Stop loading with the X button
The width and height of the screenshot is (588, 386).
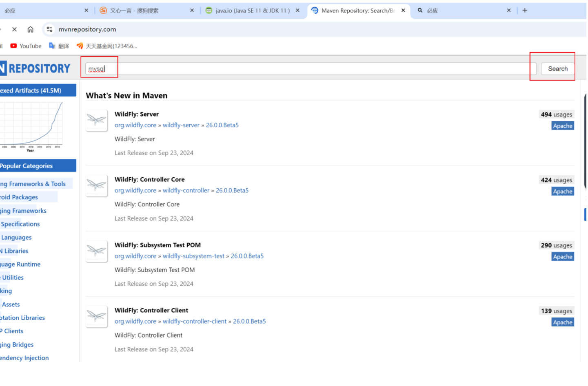pos(14,29)
